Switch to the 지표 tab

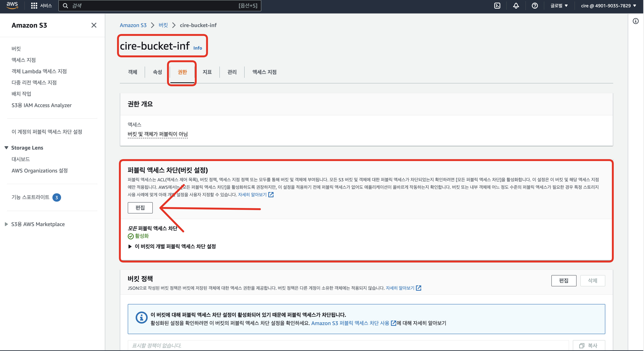point(207,72)
